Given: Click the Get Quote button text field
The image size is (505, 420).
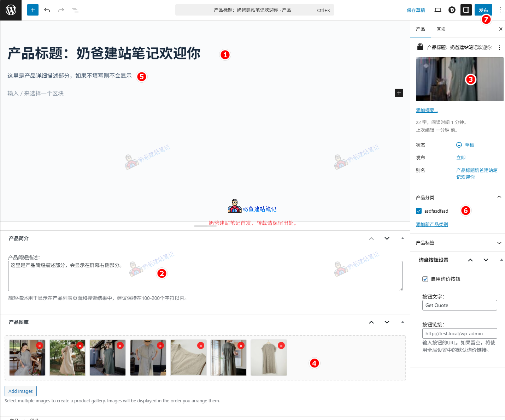Looking at the screenshot, I should click(x=459, y=305).
